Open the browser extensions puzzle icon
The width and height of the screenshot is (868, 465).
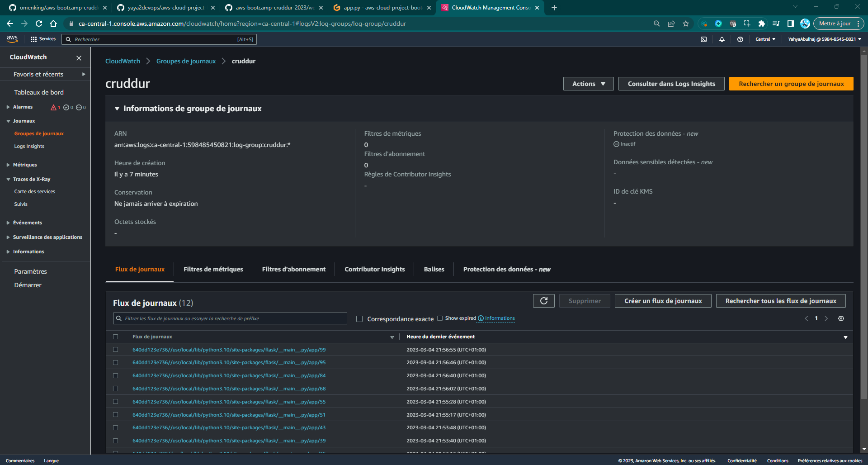762,24
